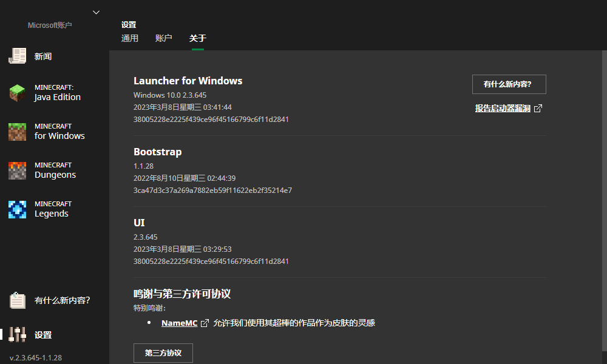Click UI version number 2.3.645

(x=145, y=237)
